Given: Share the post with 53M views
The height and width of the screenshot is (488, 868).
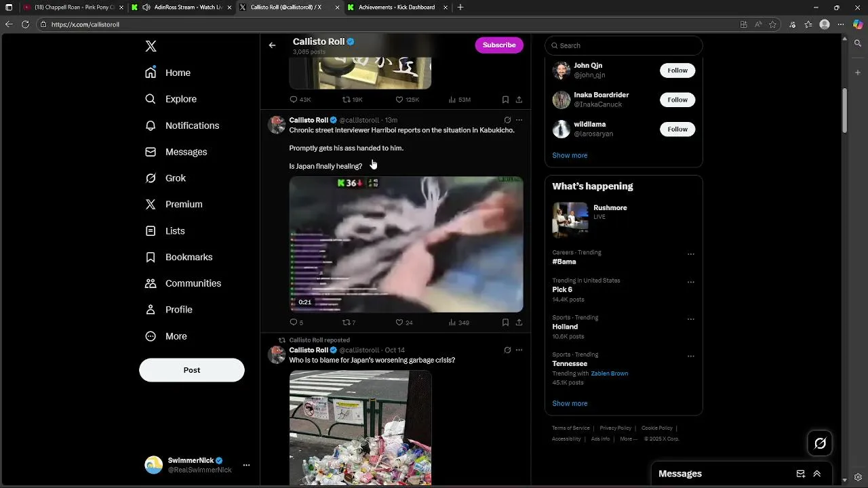Looking at the screenshot, I should pyautogui.click(x=519, y=100).
